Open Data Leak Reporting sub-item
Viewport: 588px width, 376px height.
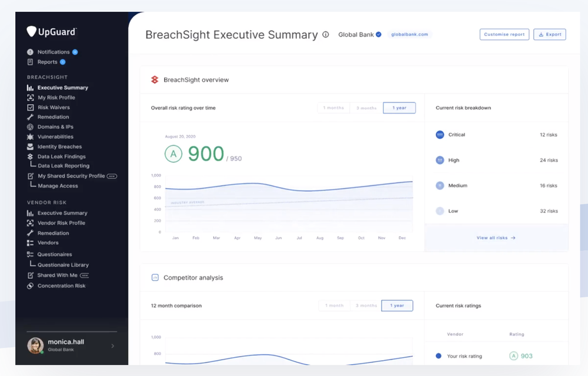point(64,166)
